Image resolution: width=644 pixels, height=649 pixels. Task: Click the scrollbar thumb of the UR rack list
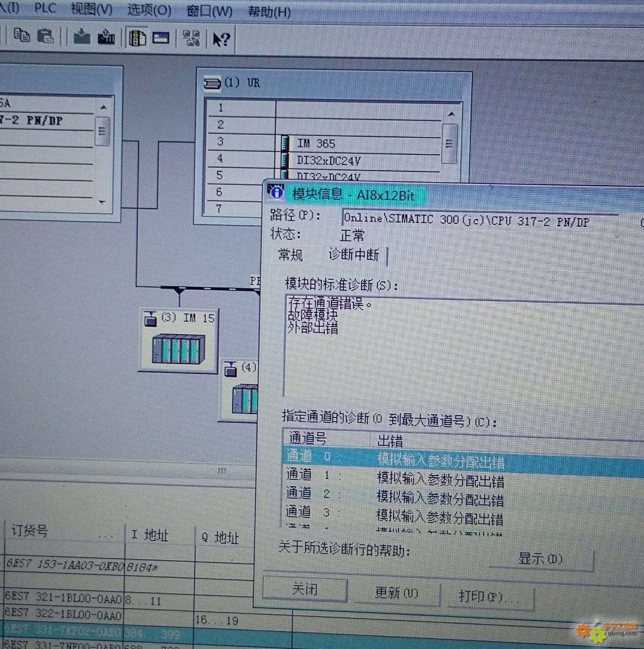click(x=450, y=144)
